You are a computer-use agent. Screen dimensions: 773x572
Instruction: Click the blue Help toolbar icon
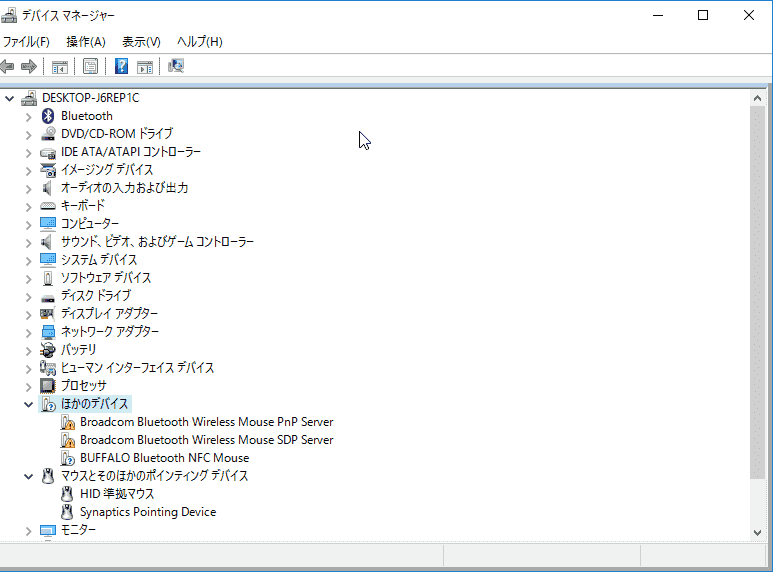point(121,67)
